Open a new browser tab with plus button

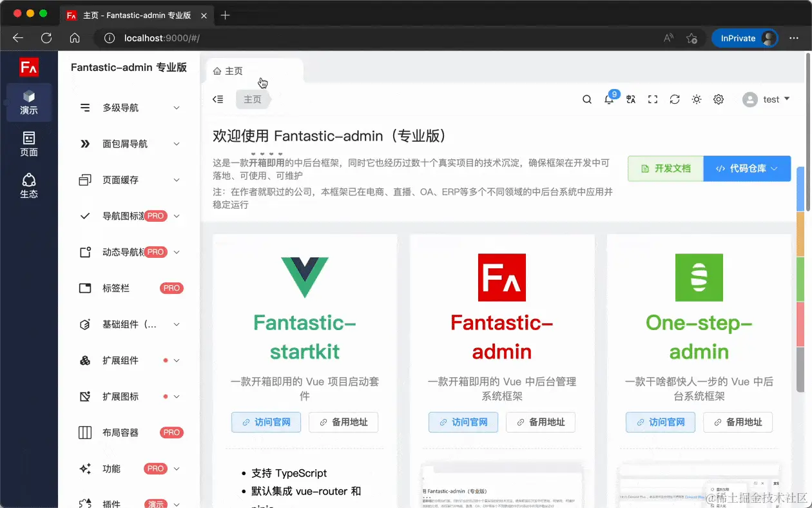pos(225,15)
